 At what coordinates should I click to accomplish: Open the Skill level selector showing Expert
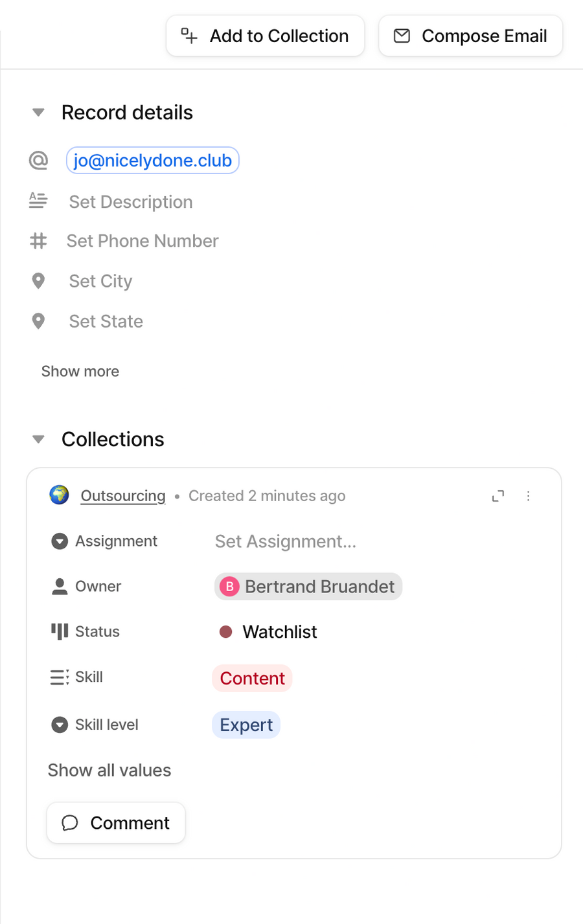[x=246, y=725]
